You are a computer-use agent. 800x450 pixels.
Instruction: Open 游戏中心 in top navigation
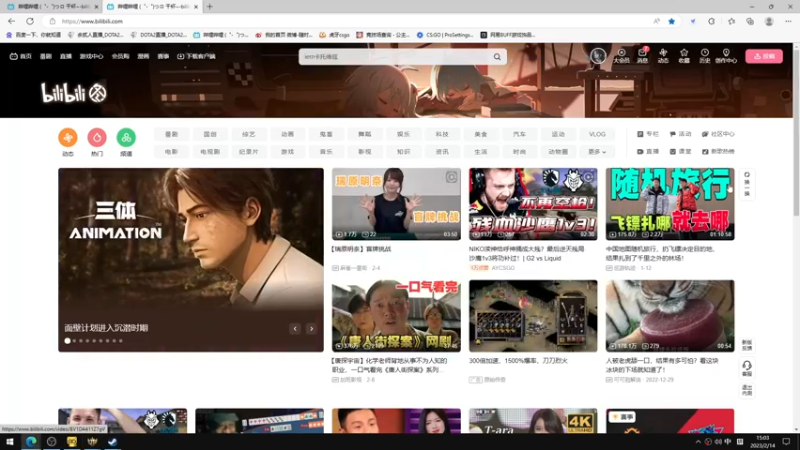point(91,56)
